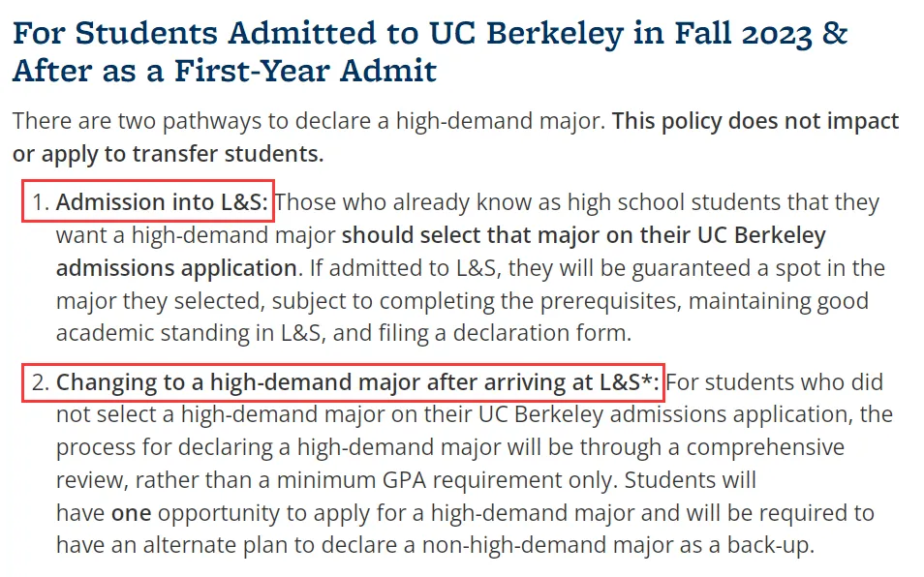Click 'have an alternate plan to declare' line
Image resolution: width=924 pixels, height=577 pixels.
[435, 545]
